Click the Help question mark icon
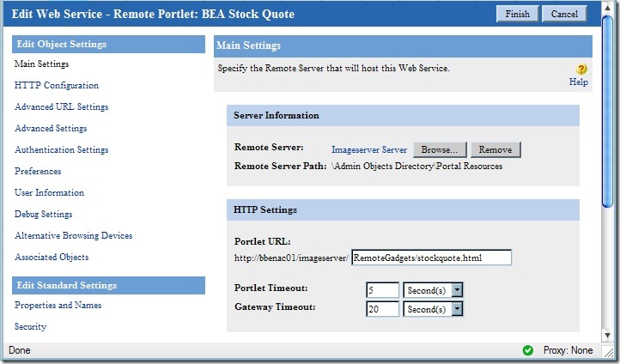The height and width of the screenshot is (364, 620). point(581,70)
